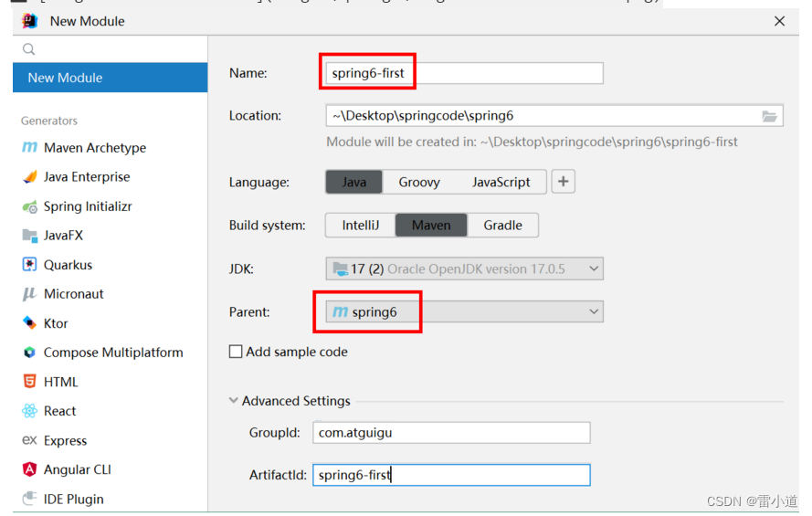Toggle the Add sample code checkbox

tap(236, 352)
